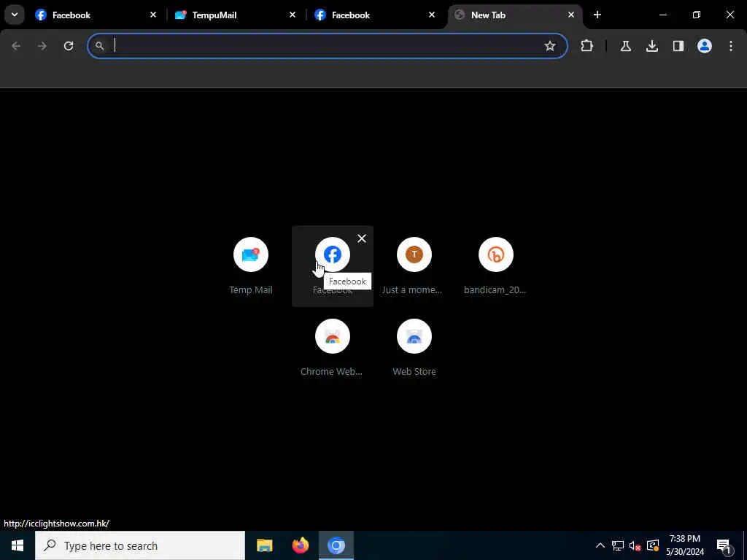Minimize the Chrome window
This screenshot has height=560, width=747.
point(662,15)
